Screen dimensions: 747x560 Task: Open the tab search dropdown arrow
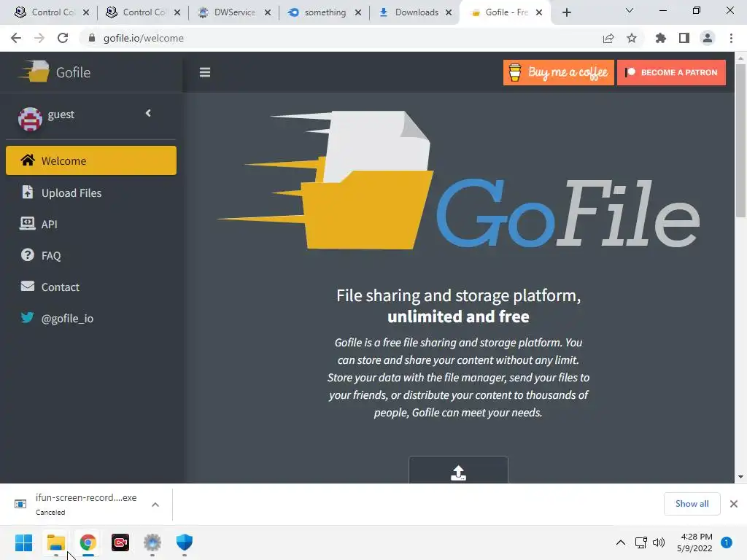[x=630, y=10]
